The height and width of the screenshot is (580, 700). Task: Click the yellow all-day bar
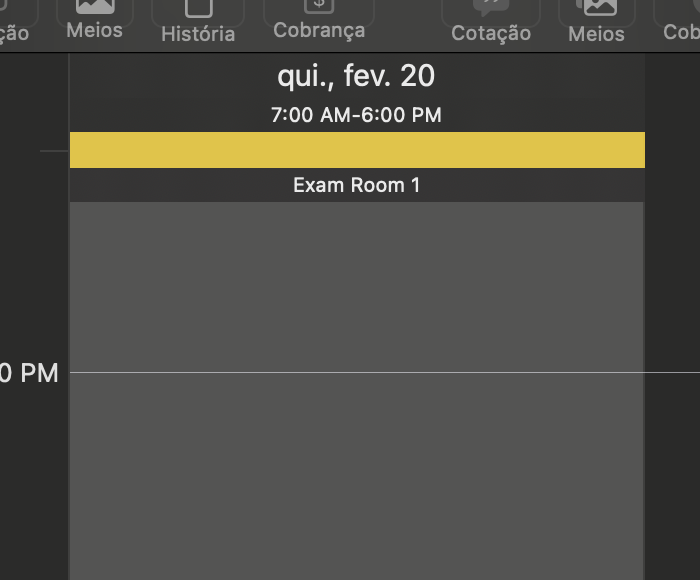(357, 150)
